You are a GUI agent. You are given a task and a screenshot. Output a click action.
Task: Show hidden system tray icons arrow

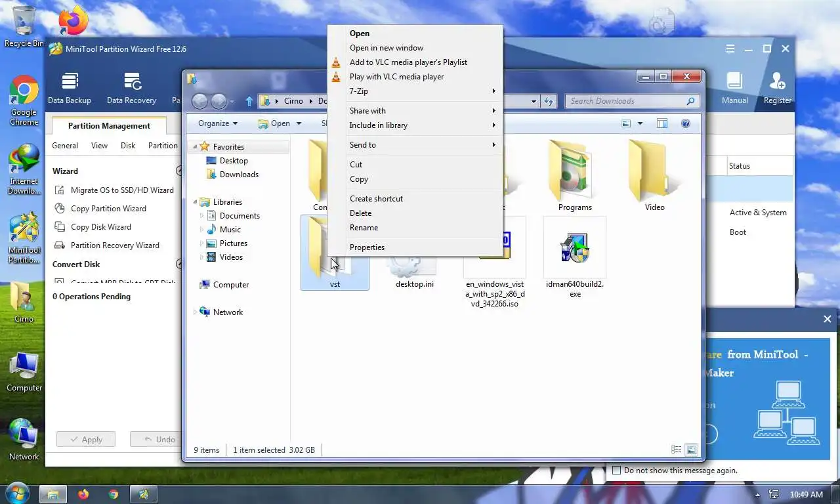coord(757,495)
